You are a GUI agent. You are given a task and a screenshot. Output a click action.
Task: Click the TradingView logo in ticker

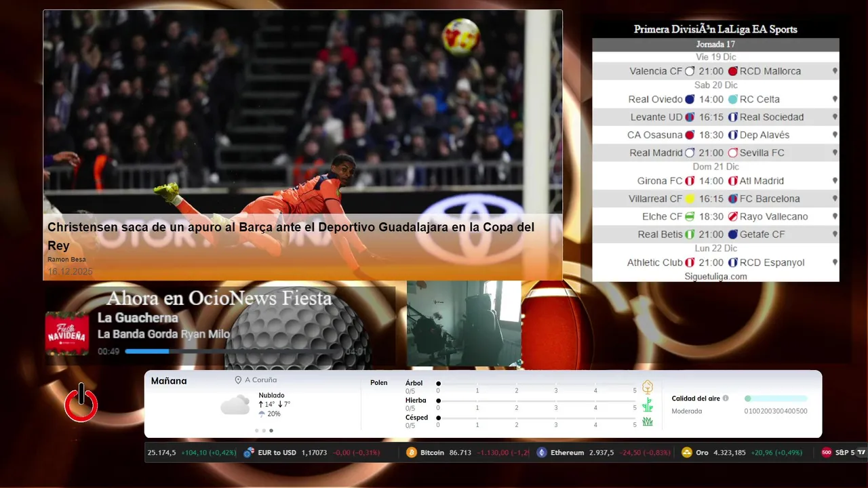(861, 452)
